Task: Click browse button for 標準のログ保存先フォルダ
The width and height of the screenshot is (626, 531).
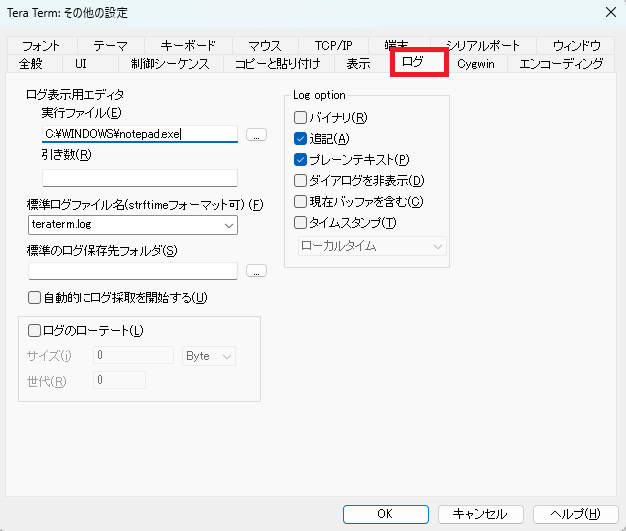Action: 256,271
